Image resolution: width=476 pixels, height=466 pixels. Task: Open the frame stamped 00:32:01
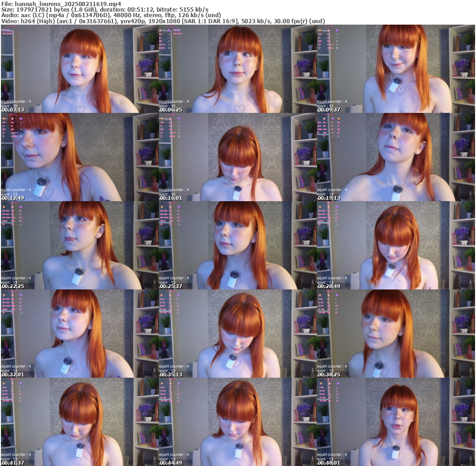[x=79, y=334]
